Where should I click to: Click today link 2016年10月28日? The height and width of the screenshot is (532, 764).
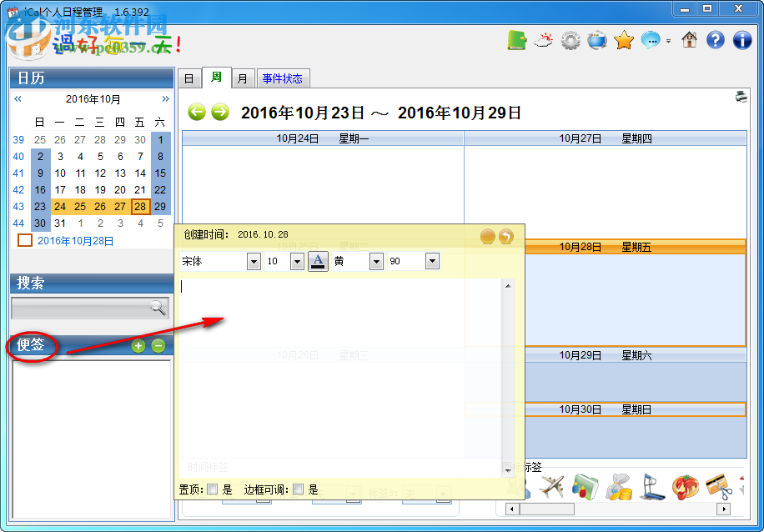[x=76, y=241]
